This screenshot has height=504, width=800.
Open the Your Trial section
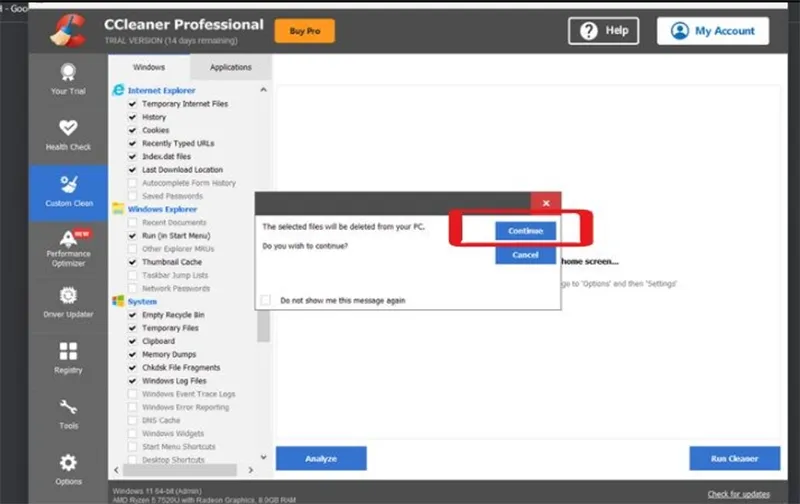coord(68,80)
